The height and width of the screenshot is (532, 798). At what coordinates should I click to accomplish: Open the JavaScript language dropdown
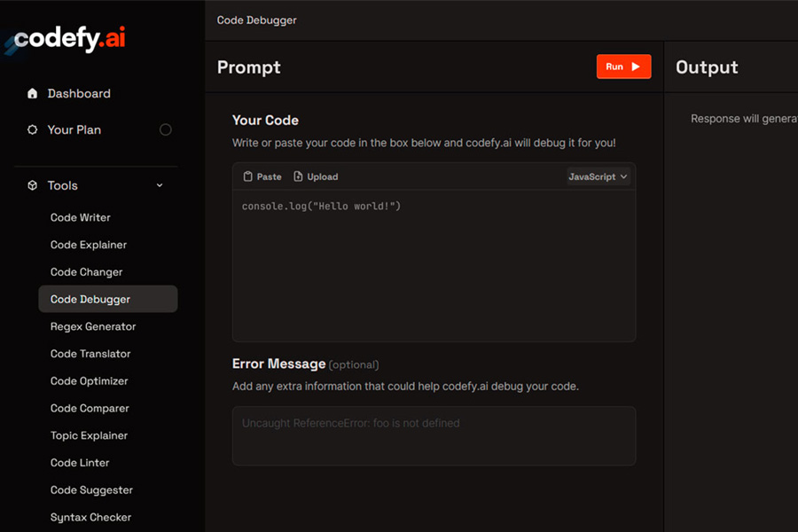[x=598, y=176]
